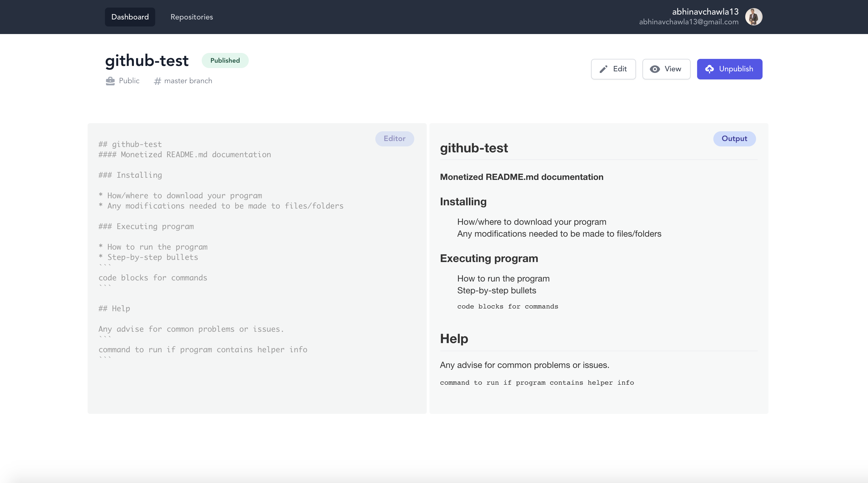Open the Dashboard tab
This screenshot has width=868, height=483.
click(130, 17)
